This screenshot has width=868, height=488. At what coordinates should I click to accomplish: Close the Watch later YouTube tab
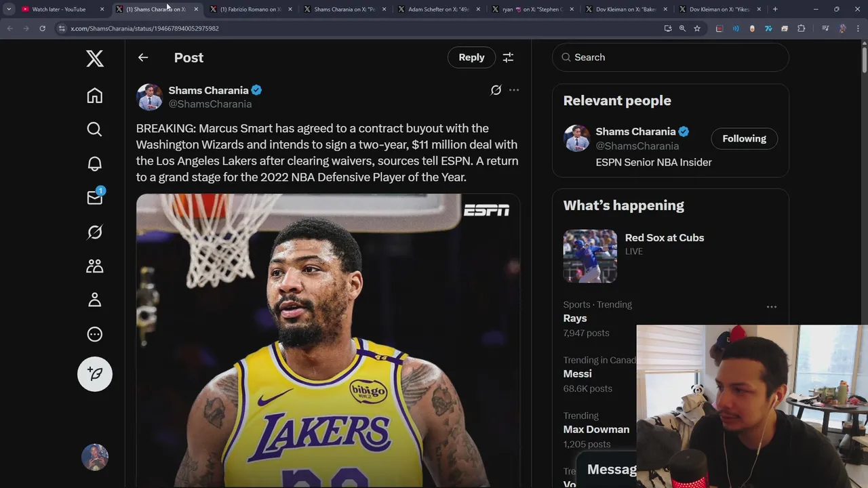tap(102, 9)
